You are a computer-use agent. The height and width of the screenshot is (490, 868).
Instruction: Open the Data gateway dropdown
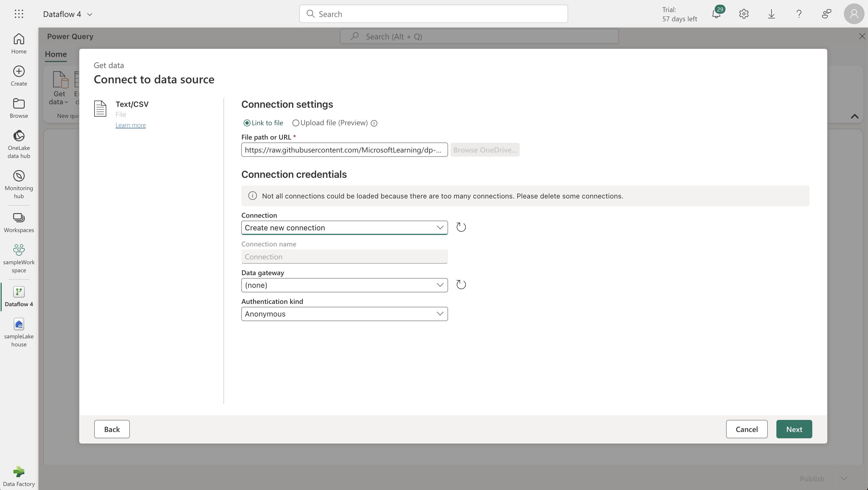(x=344, y=285)
